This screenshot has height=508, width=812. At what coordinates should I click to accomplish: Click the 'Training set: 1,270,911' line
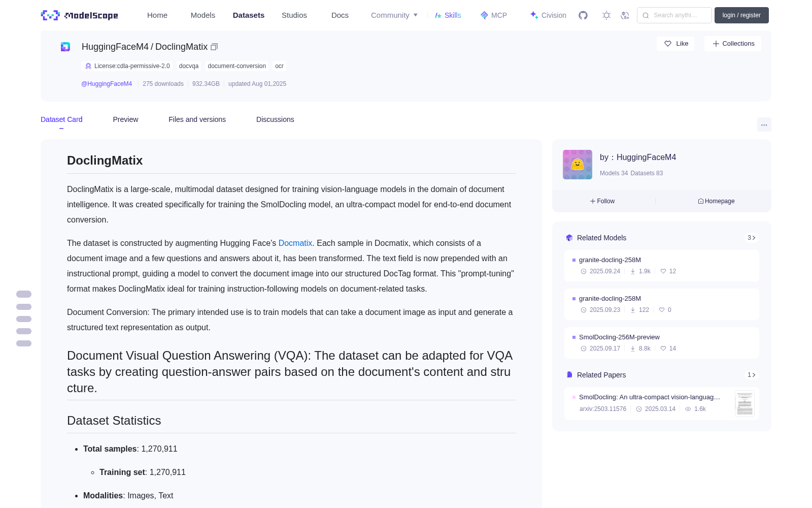tap(143, 472)
